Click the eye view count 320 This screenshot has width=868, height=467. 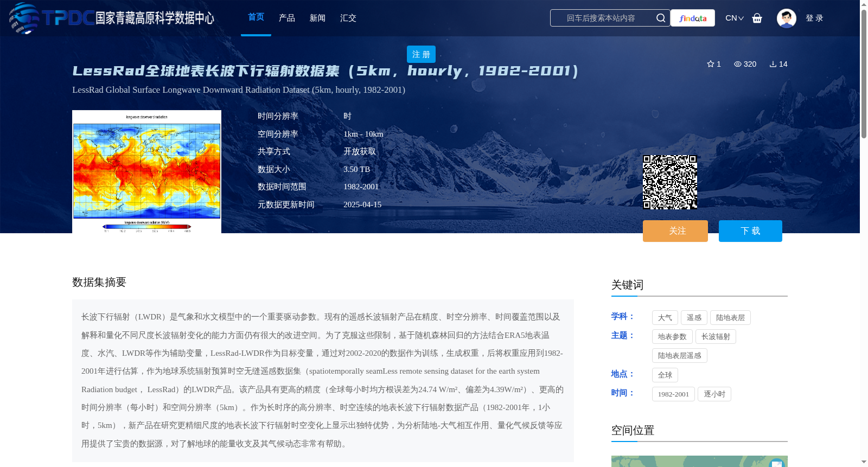745,64
